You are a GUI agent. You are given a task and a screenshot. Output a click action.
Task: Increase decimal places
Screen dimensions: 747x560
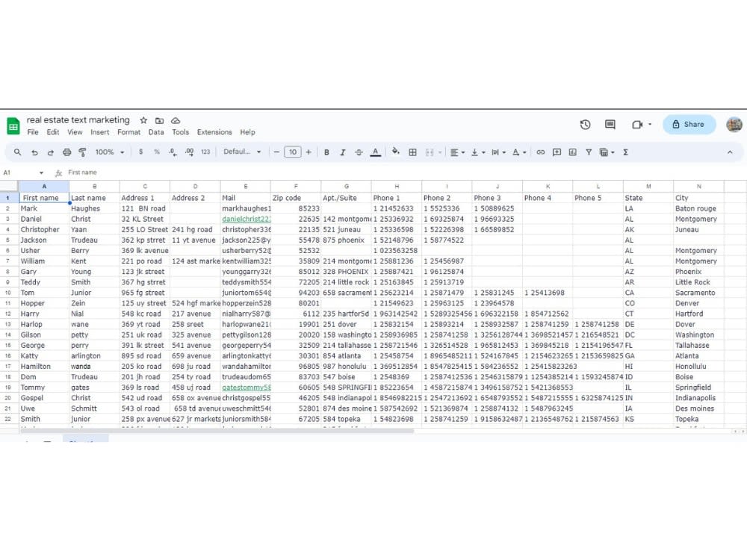pos(189,152)
